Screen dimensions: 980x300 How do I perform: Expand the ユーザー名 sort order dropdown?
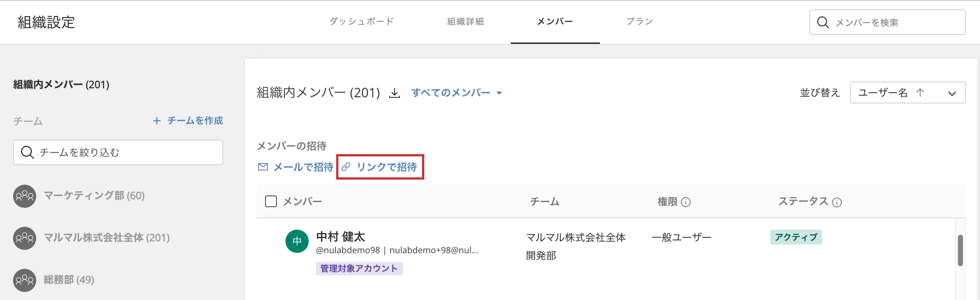(951, 93)
